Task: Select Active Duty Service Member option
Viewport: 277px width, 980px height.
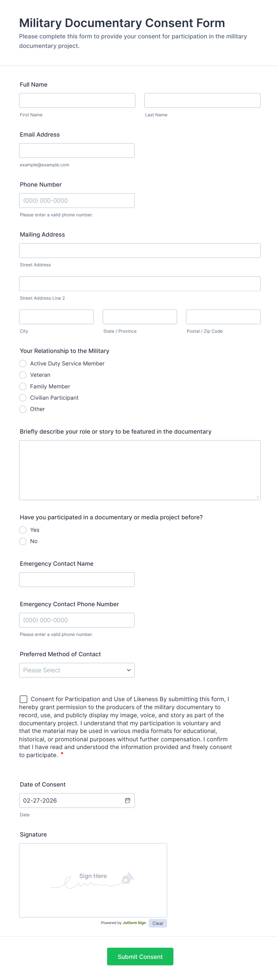Action: tap(23, 364)
